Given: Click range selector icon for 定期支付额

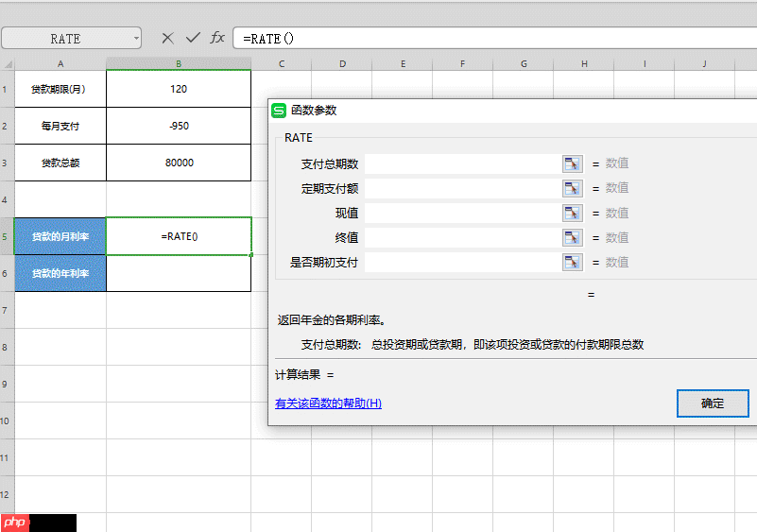Looking at the screenshot, I should pyautogui.click(x=572, y=188).
